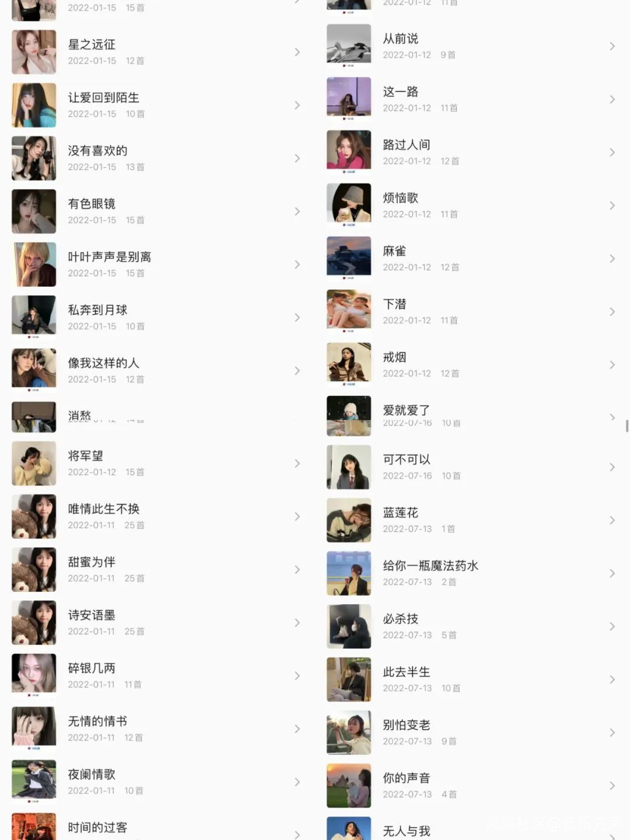Image resolution: width=630 pixels, height=840 pixels.
Task: Open the 没有喜欢的 playlist title
Action: point(97,151)
